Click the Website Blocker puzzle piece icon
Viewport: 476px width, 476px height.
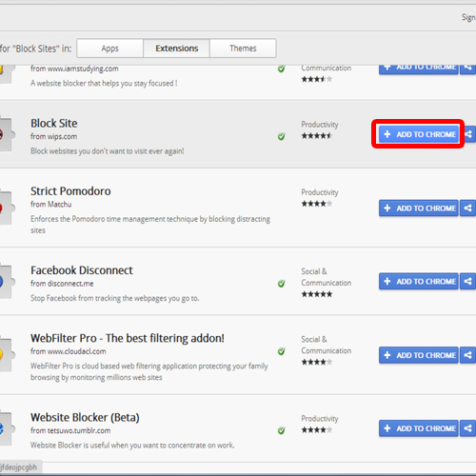click(x=7, y=428)
